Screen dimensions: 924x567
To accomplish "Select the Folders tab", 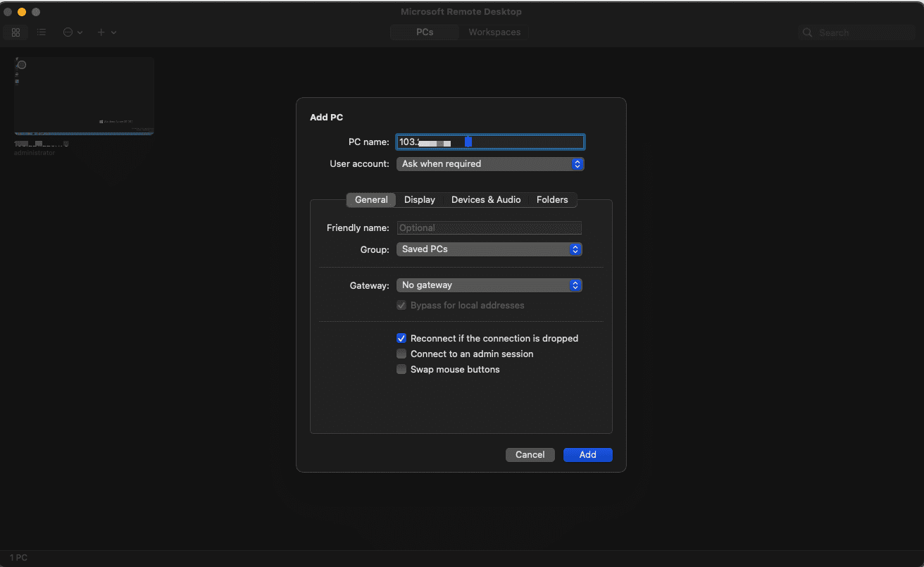I will pyautogui.click(x=552, y=200).
